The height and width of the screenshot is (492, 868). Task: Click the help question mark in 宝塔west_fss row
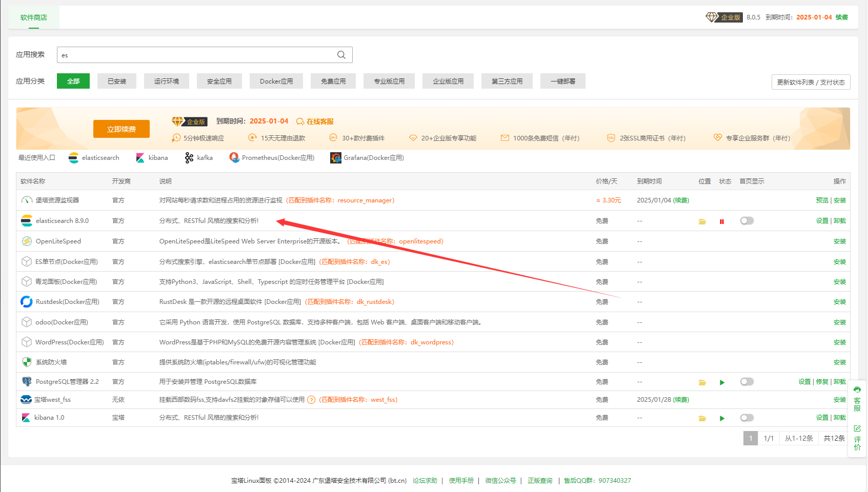click(311, 400)
